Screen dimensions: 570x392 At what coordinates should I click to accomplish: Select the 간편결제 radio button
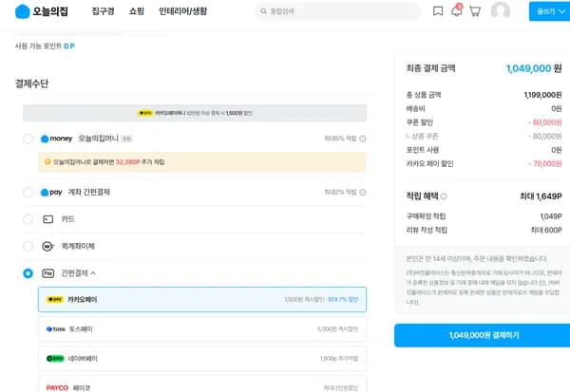(x=28, y=273)
